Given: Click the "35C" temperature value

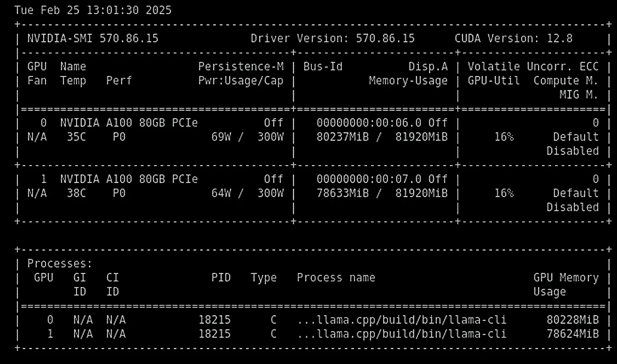Looking at the screenshot, I should [77, 137].
